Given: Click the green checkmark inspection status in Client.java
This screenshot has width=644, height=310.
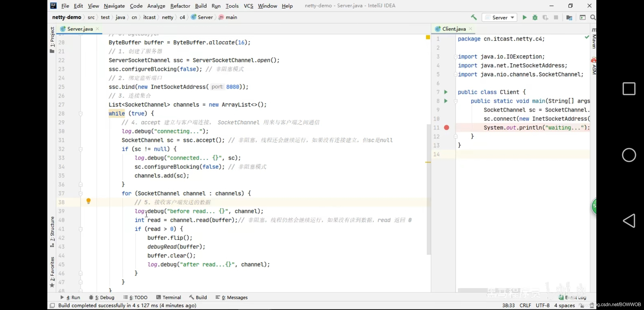Looking at the screenshot, I should (587, 37).
